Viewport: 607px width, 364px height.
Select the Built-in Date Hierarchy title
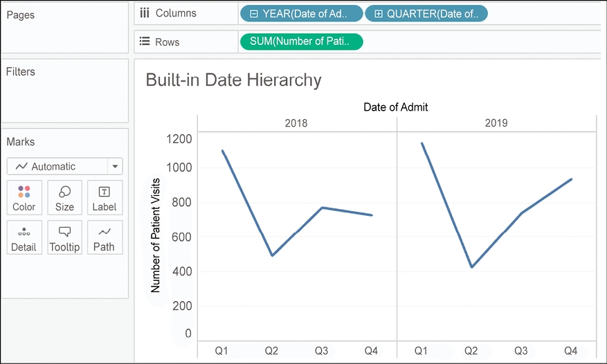tap(233, 80)
